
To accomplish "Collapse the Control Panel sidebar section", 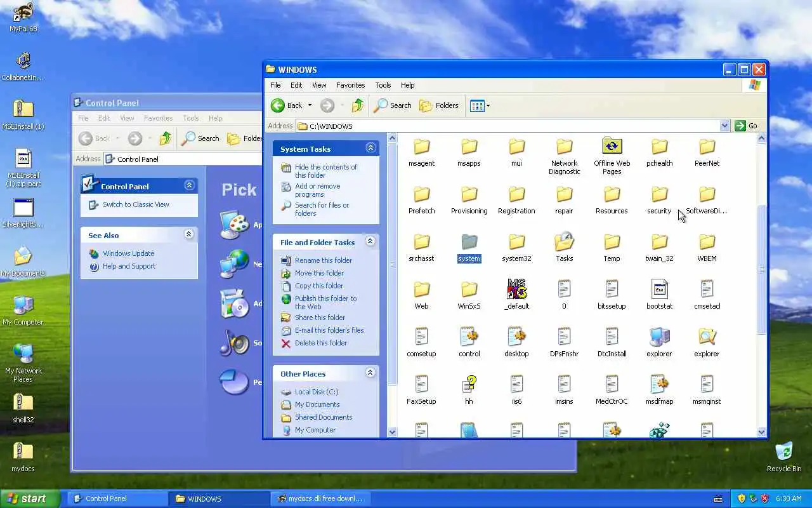I will (x=189, y=185).
